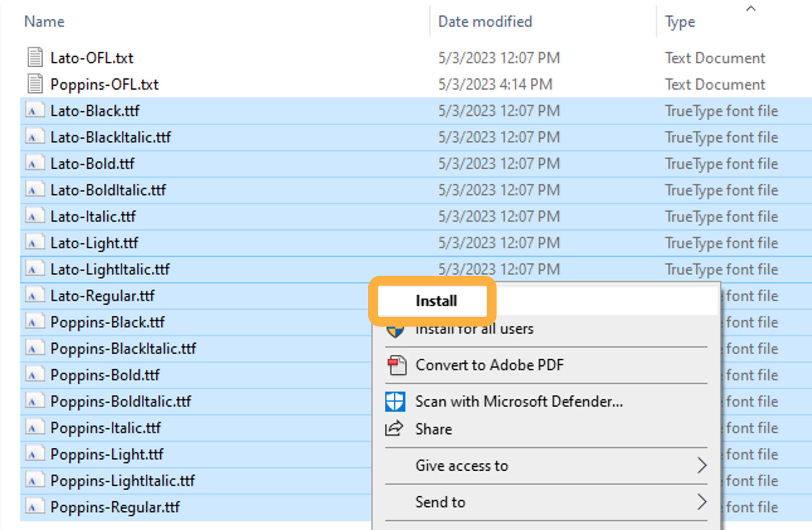Click the Poppins-OFL.txt file icon
The image size is (812, 530).
tap(35, 84)
